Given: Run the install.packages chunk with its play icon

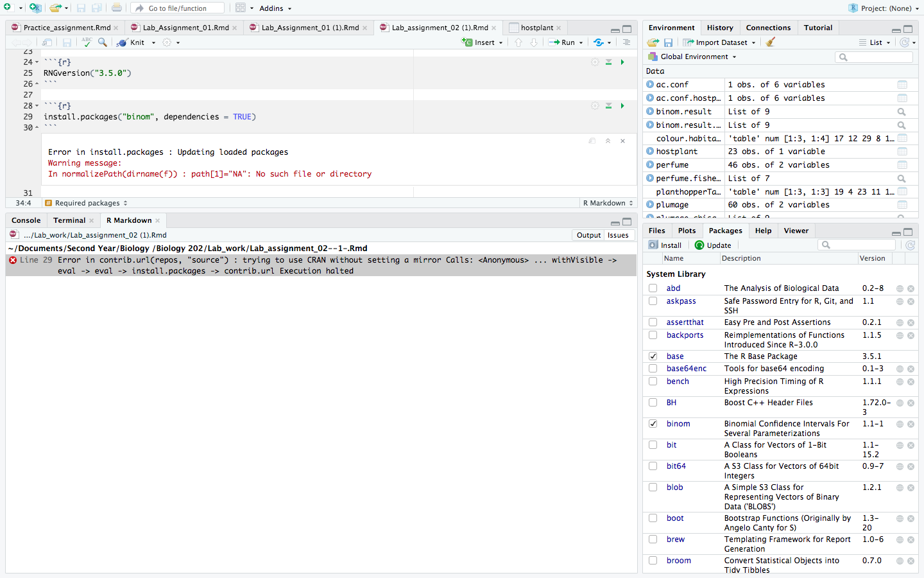Looking at the screenshot, I should click(x=622, y=106).
